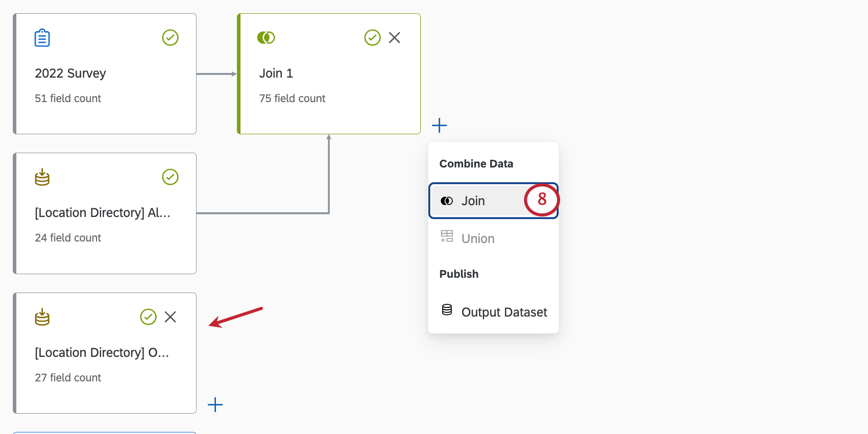Open plus menu beside [Location Directory] O... node
The height and width of the screenshot is (434, 868).
pos(215,404)
